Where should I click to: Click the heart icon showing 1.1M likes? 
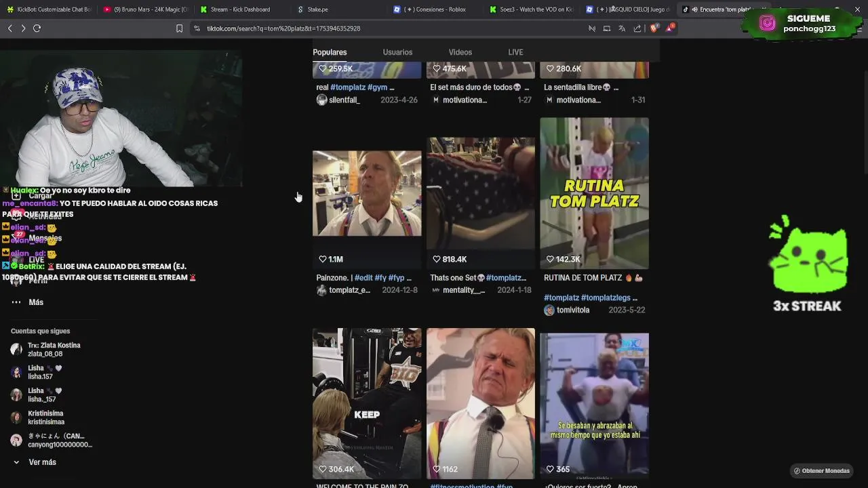[x=323, y=259]
